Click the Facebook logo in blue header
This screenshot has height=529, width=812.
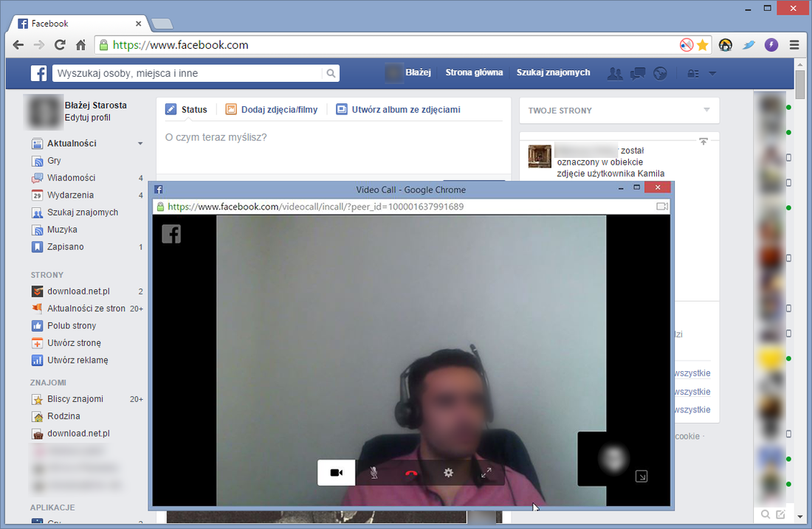39,73
